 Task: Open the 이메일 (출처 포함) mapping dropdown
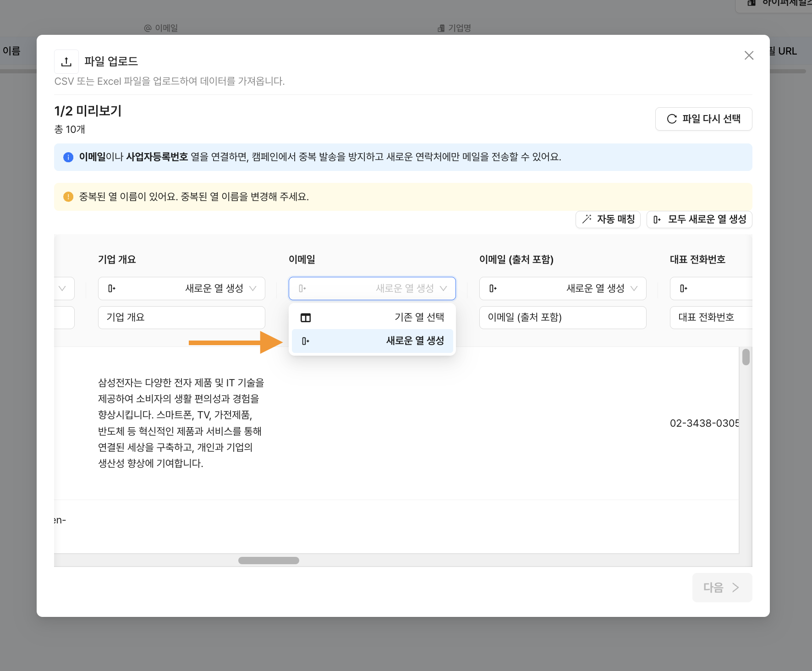(x=563, y=288)
